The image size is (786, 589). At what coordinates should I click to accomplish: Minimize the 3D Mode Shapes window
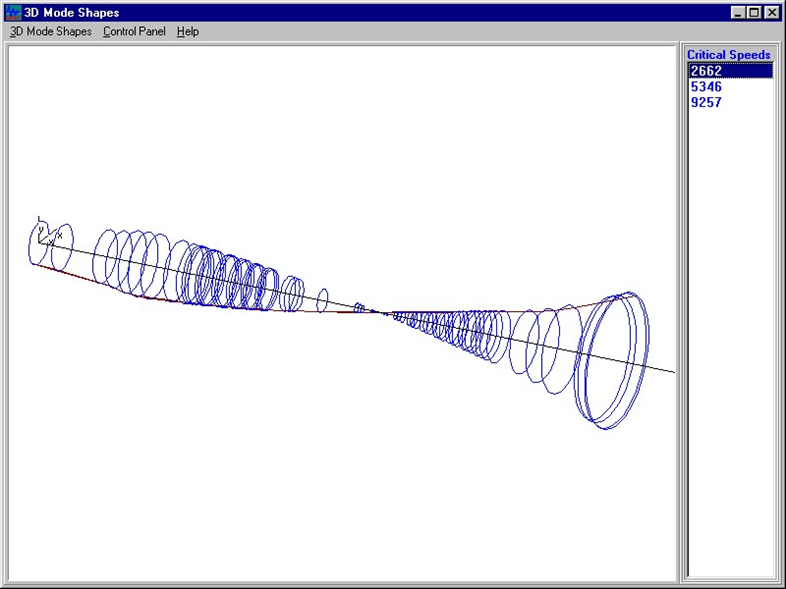(738, 12)
